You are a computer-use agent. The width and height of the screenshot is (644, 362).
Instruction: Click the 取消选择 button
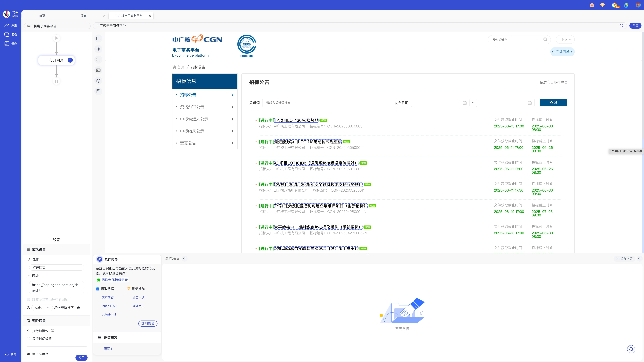click(x=148, y=324)
